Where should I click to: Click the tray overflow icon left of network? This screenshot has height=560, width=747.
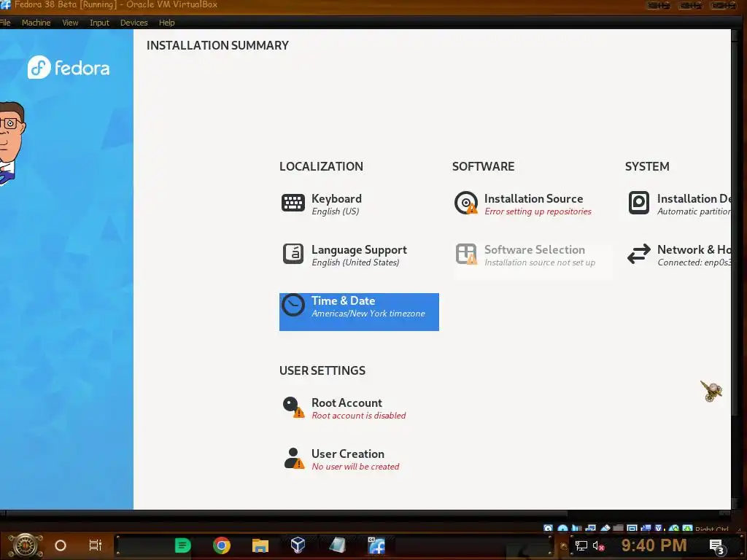564,546
